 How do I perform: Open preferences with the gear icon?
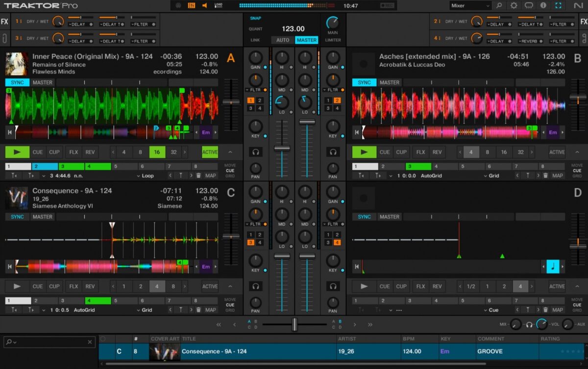click(514, 5)
